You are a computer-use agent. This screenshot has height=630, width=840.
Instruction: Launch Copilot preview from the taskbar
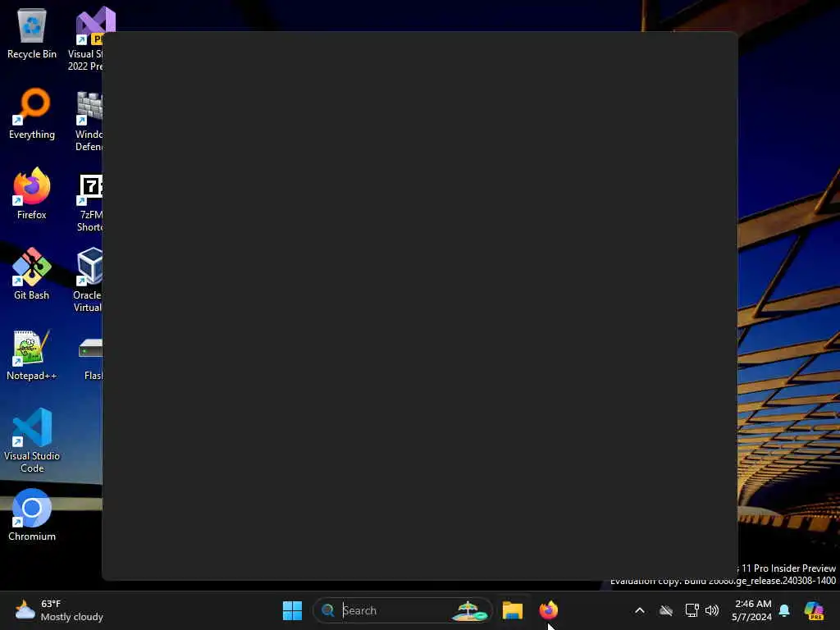click(814, 610)
